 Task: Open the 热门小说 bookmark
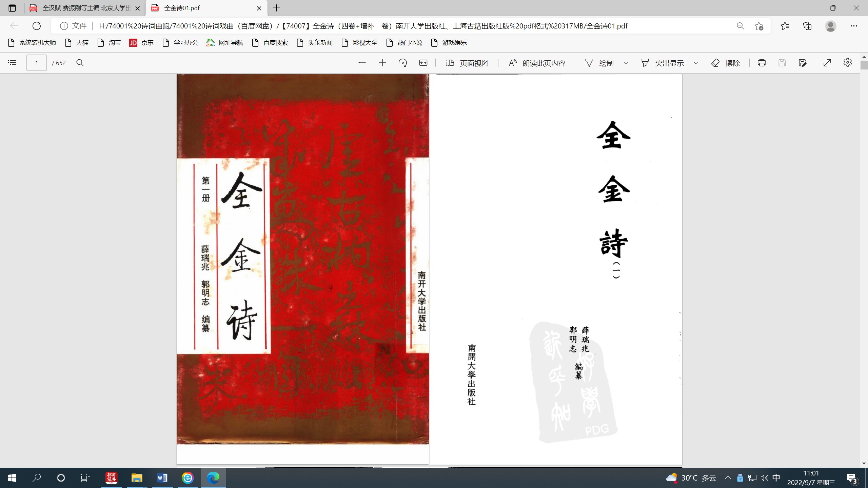pos(404,43)
